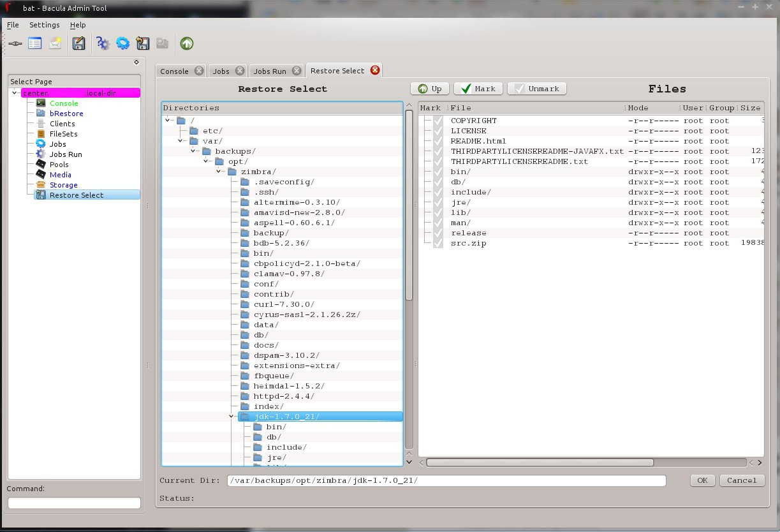This screenshot has height=532, width=780.
Task: Click the messages envelope toolbar icon
Action: pyautogui.click(x=55, y=43)
